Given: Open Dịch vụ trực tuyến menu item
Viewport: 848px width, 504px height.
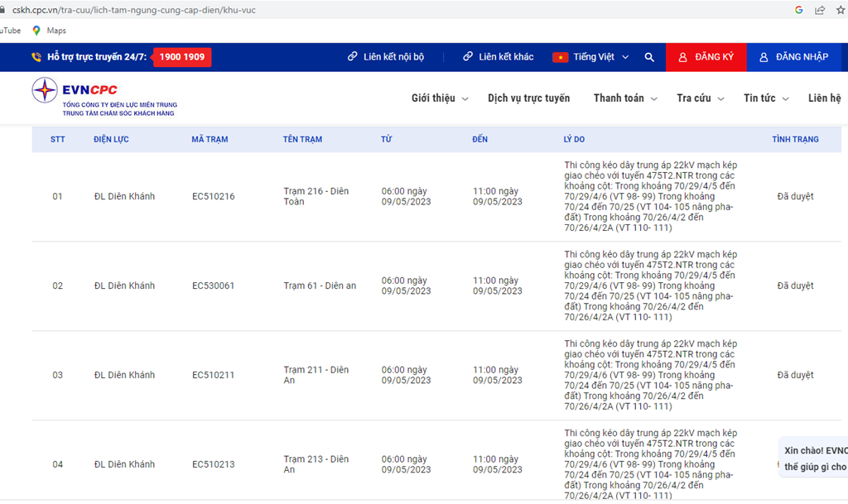Looking at the screenshot, I should click(x=528, y=98).
